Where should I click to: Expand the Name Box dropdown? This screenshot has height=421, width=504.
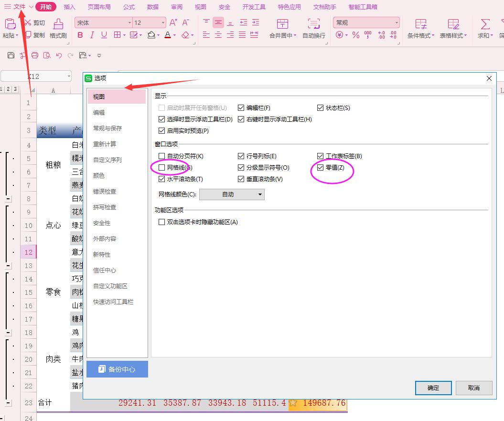69,76
